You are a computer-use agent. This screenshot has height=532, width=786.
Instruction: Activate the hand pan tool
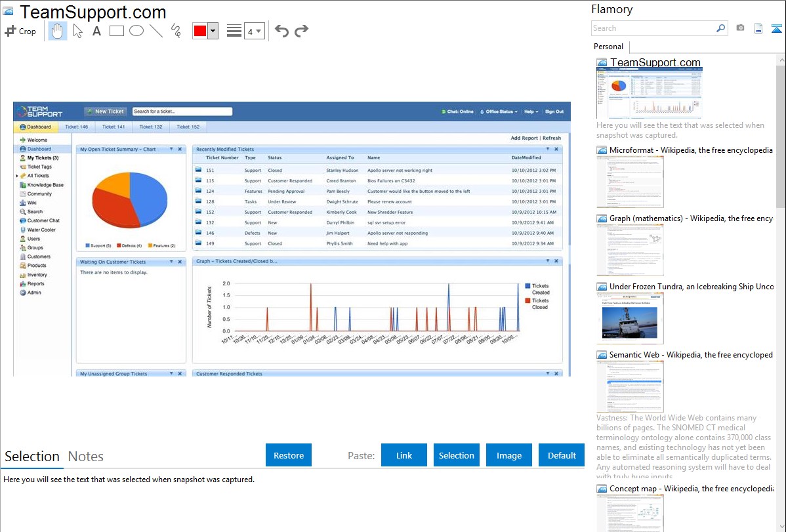tap(58, 31)
